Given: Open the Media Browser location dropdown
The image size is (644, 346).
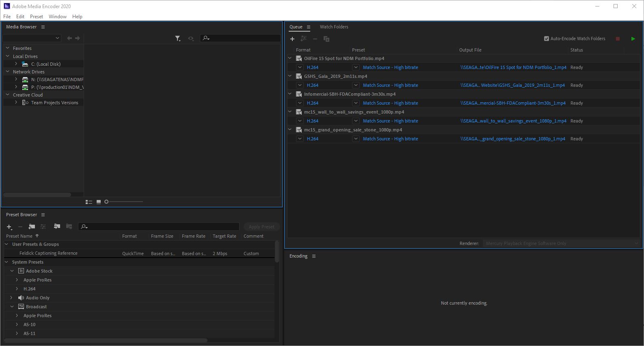Looking at the screenshot, I should (x=32, y=38).
